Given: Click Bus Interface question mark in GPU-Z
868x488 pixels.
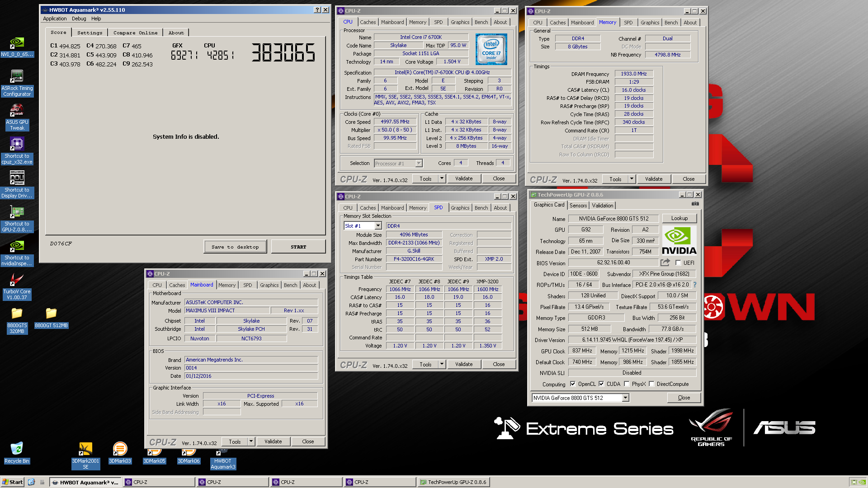Looking at the screenshot, I should coord(695,285).
